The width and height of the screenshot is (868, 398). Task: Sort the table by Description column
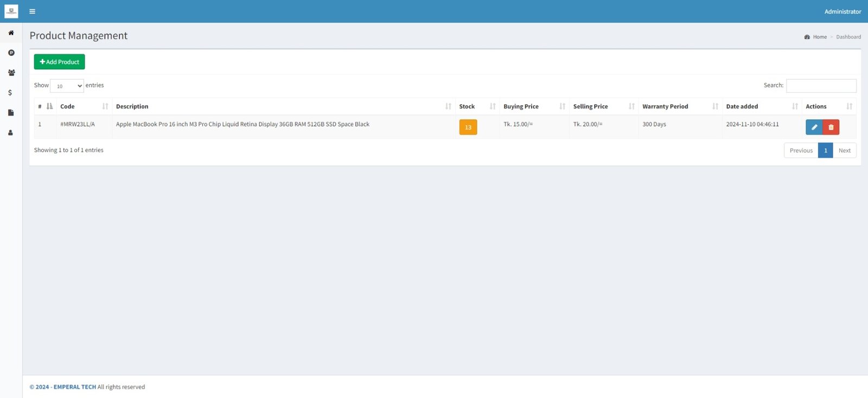(x=284, y=106)
